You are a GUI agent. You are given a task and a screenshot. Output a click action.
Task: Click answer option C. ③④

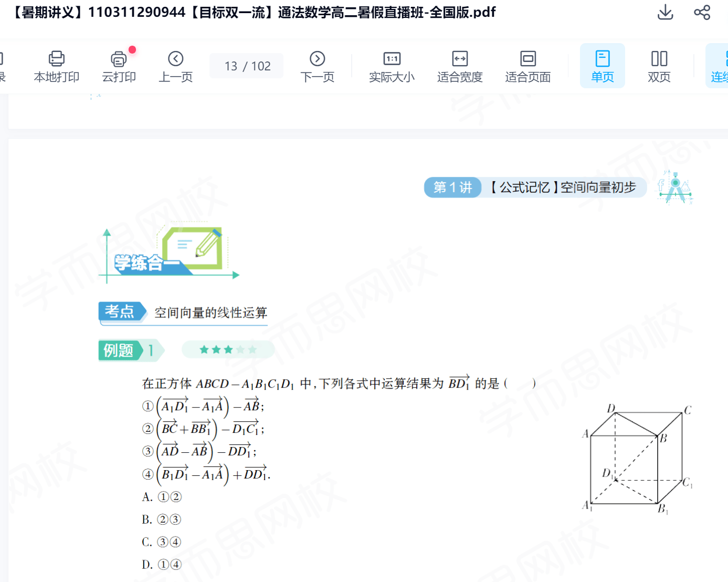click(x=162, y=542)
